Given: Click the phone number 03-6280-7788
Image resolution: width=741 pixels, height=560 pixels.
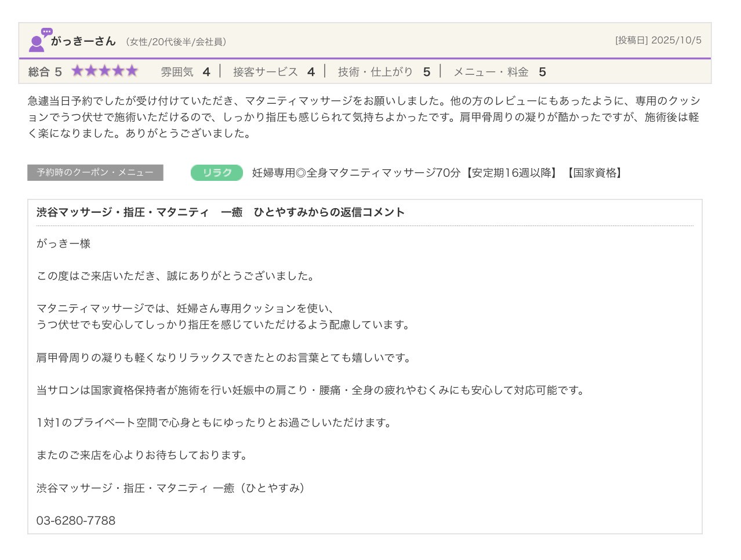Looking at the screenshot, I should click(x=76, y=521).
